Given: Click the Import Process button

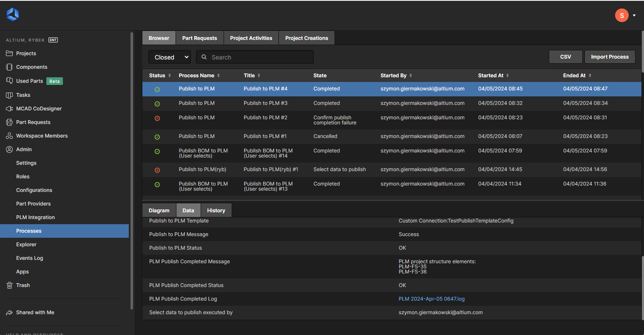Looking at the screenshot, I should pos(610,57).
